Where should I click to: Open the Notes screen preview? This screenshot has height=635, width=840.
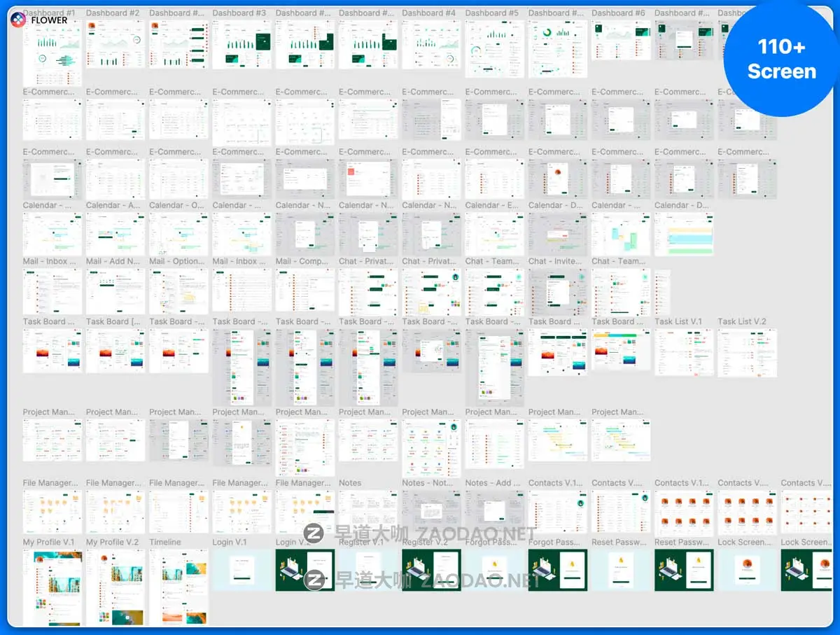368,512
